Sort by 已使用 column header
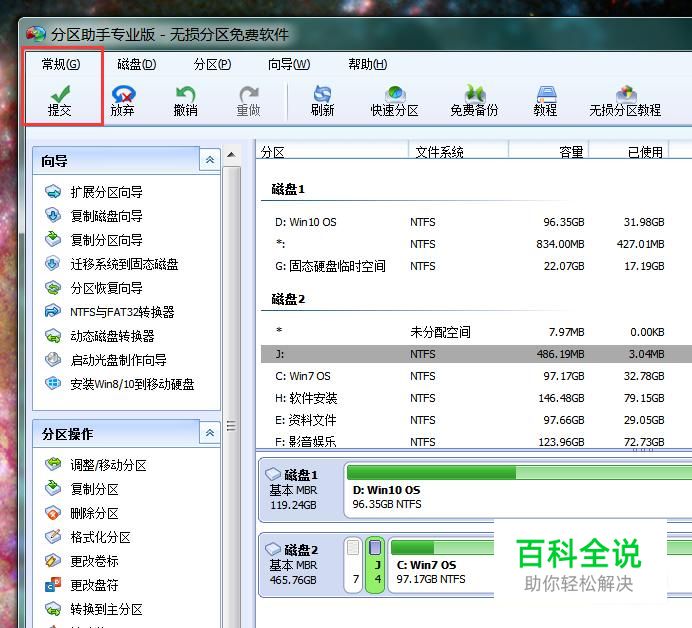The image size is (692, 628). click(629, 151)
